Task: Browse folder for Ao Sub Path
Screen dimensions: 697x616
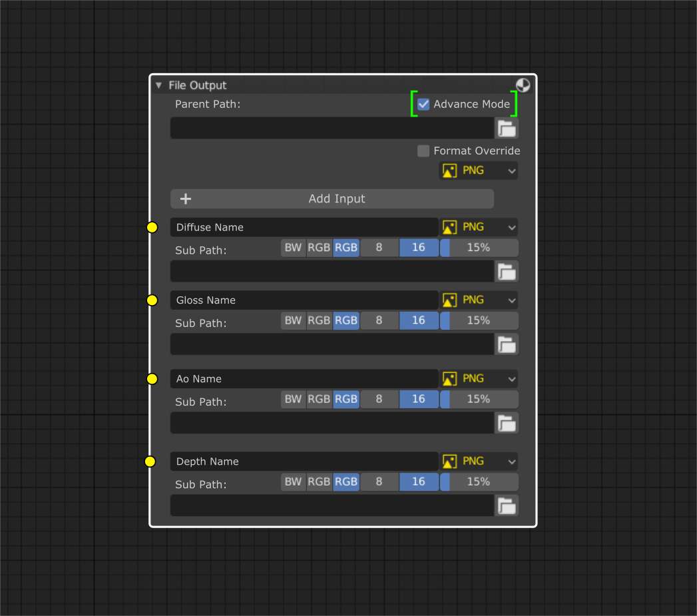Action: (507, 423)
